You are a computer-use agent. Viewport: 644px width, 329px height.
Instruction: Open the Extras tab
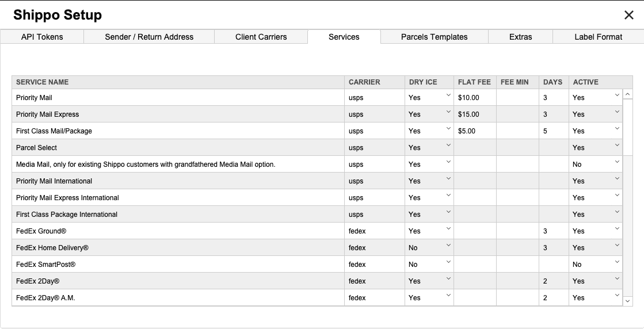[x=520, y=37]
